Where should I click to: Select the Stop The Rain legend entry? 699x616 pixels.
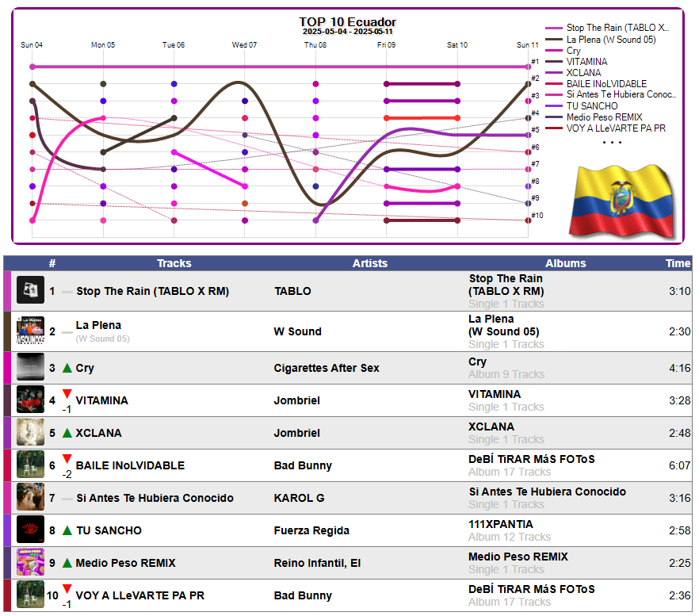pyautogui.click(x=607, y=28)
